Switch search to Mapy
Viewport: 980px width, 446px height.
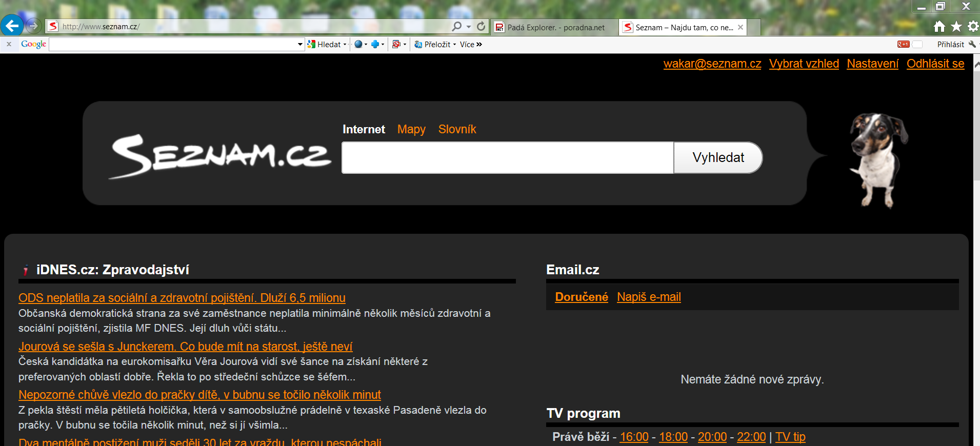click(x=411, y=129)
